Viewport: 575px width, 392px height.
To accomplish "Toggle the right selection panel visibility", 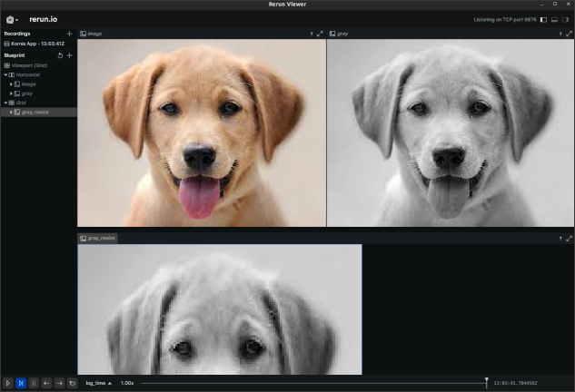I will (x=566, y=19).
